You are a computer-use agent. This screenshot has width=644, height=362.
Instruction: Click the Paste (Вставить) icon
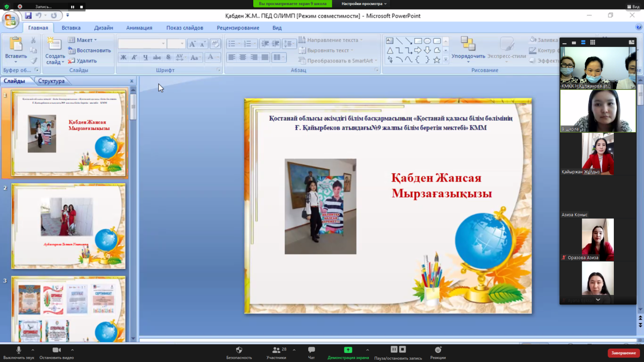click(16, 45)
